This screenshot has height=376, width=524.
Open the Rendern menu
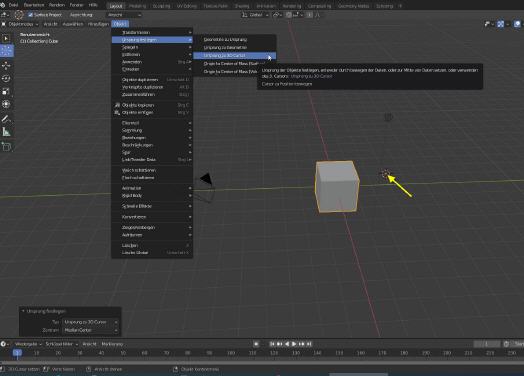click(57, 5)
